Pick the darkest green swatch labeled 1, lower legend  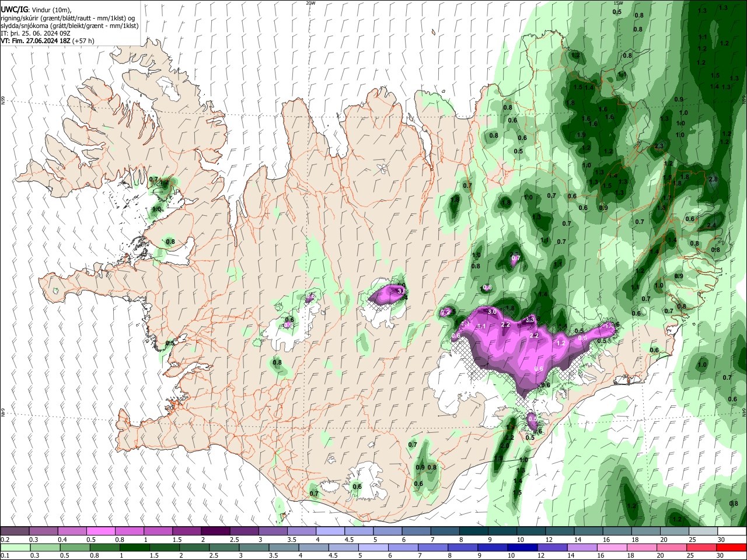[x=134, y=547]
